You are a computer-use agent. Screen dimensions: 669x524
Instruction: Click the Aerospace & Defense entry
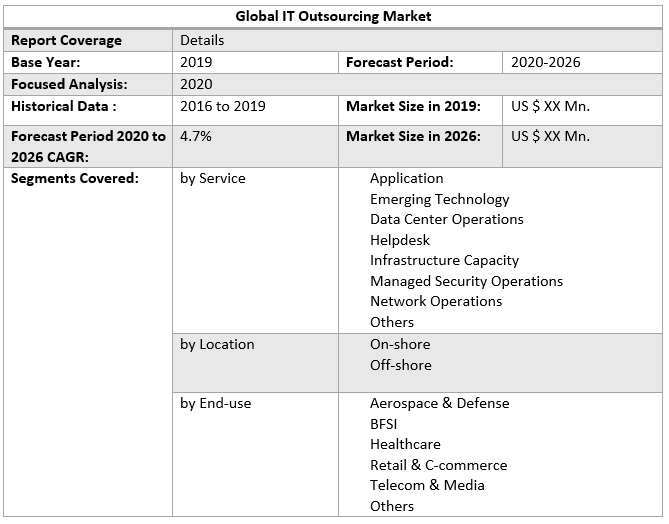tap(439, 403)
